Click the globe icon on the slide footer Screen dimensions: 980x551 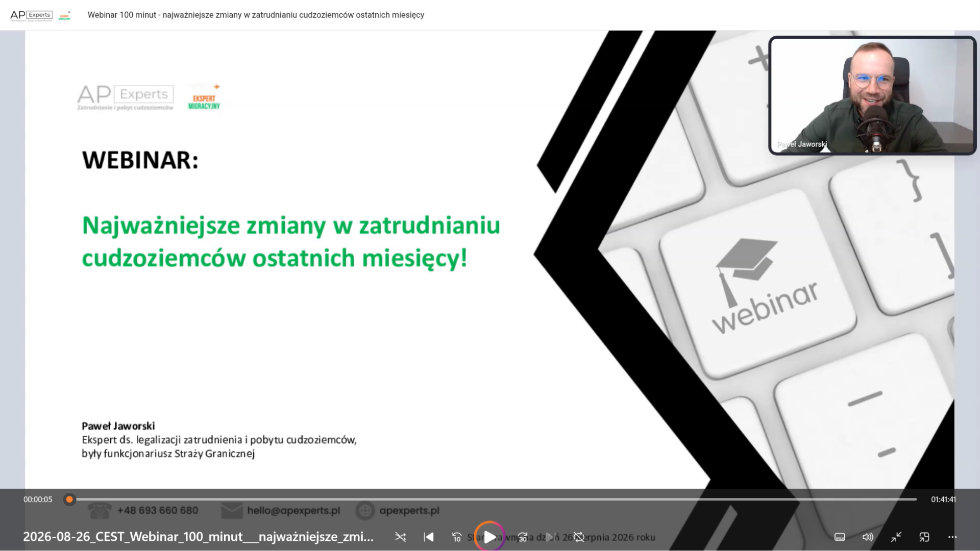(x=365, y=511)
